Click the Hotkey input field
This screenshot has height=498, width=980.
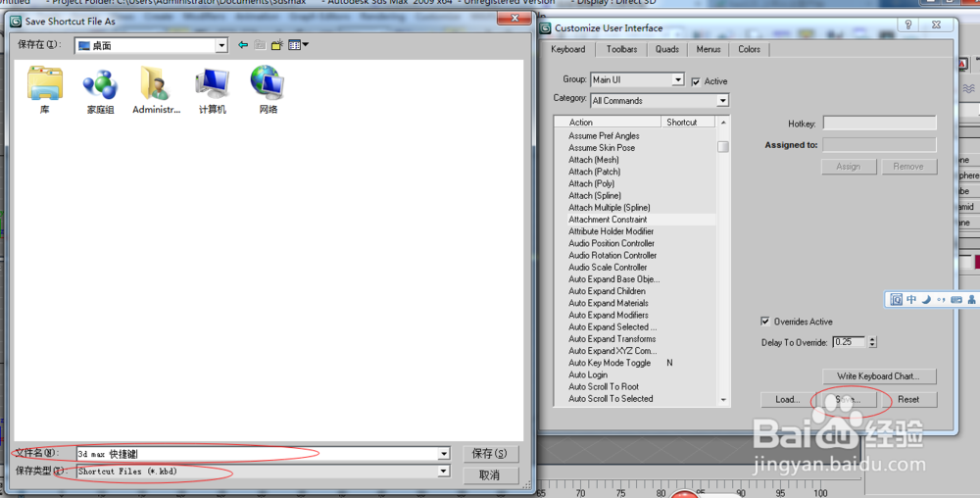pyautogui.click(x=879, y=124)
